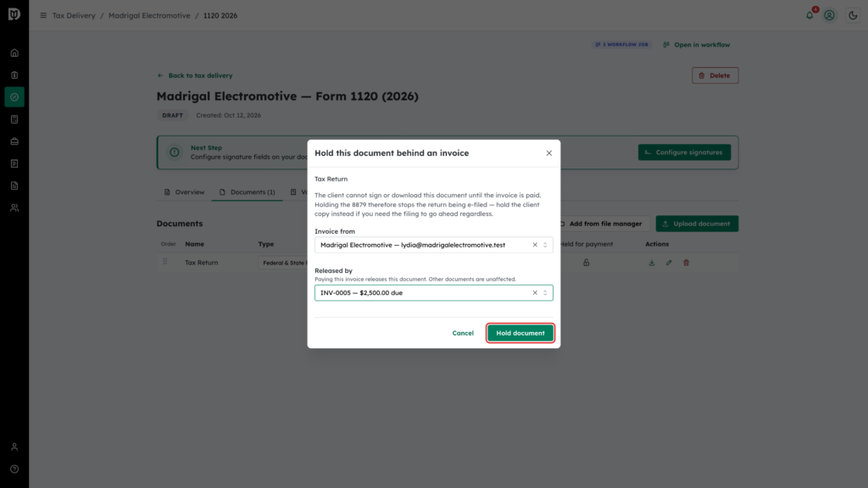This screenshot has height=488, width=868.
Task: Open the briefcase icon in sidebar
Action: tap(14, 141)
